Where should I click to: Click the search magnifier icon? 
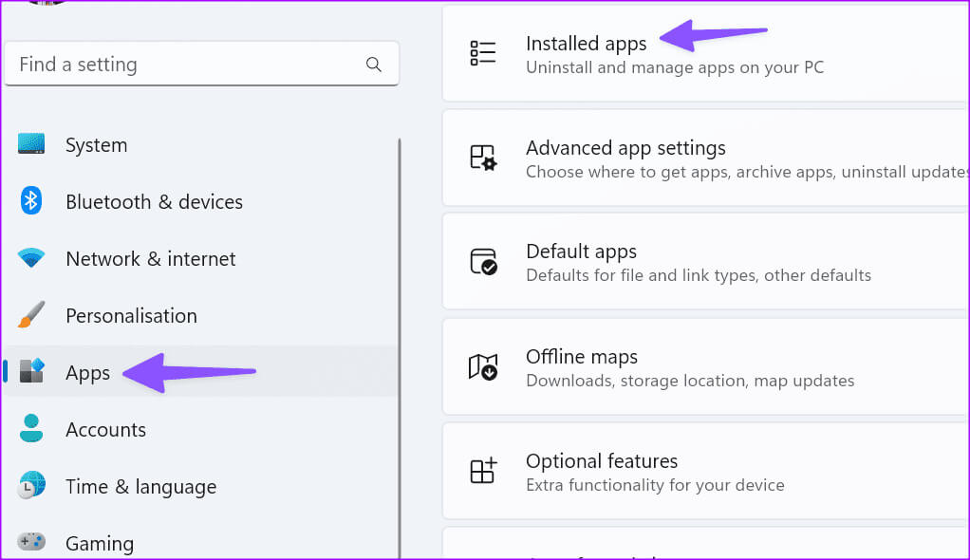point(373,65)
